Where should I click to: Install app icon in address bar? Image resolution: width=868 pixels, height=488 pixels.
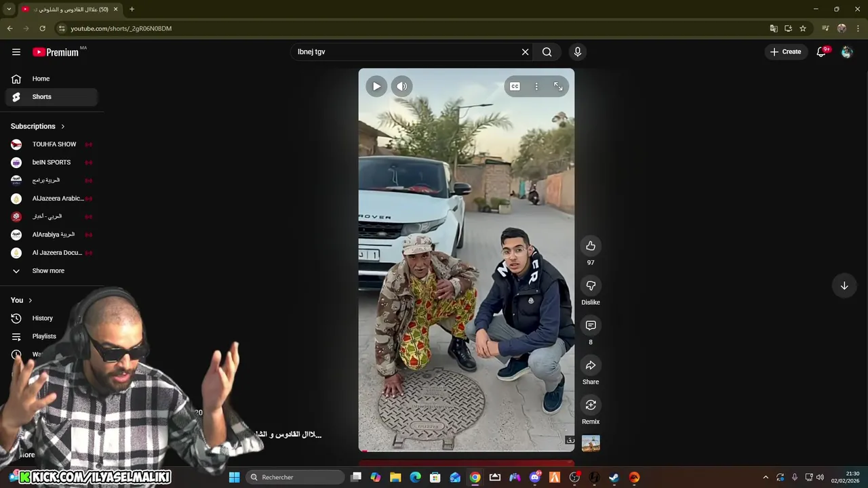pos(788,28)
